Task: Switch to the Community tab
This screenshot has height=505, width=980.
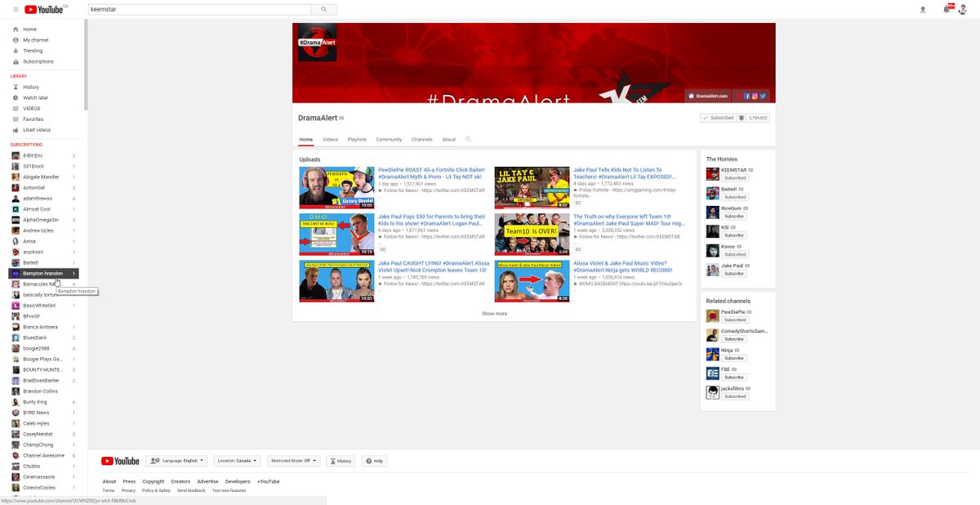Action: pos(389,140)
